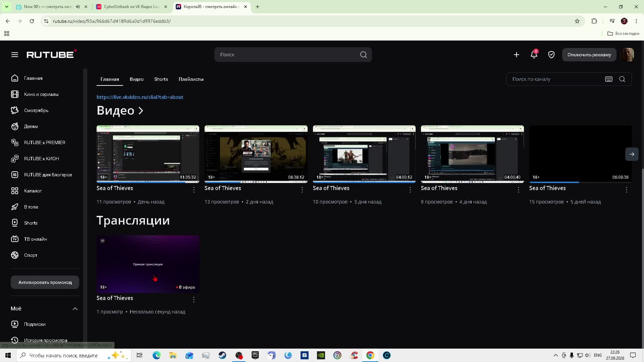Click the shield checkmark icon
644x362 pixels.
tap(551, 55)
